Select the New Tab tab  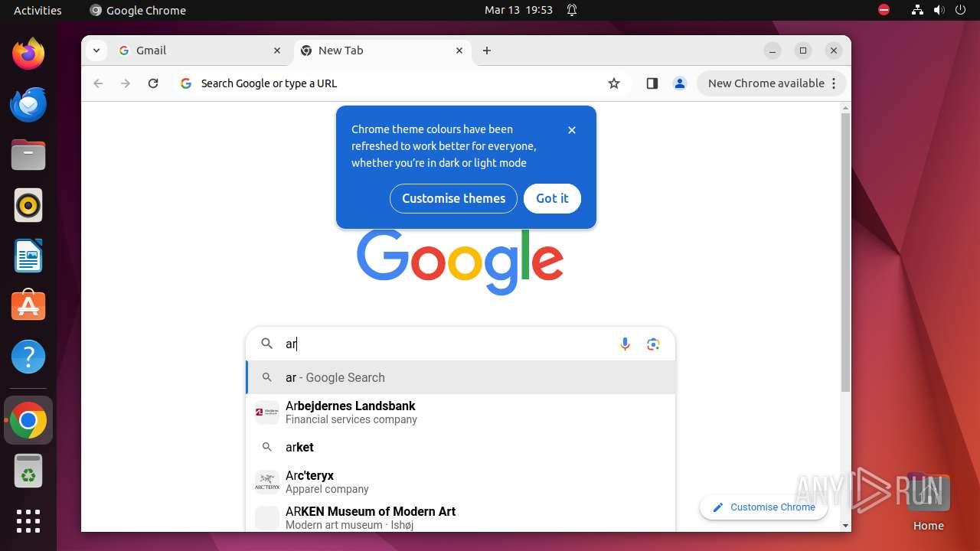(382, 51)
